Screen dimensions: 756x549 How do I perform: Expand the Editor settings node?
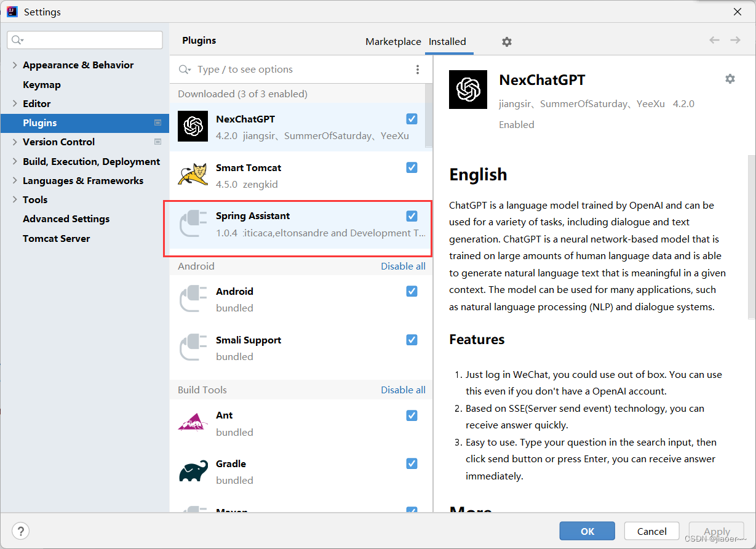coord(15,103)
